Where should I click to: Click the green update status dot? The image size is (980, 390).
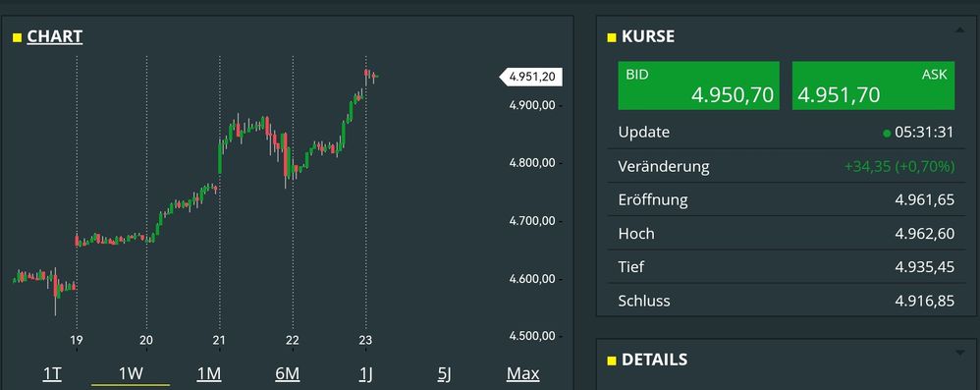click(x=887, y=134)
